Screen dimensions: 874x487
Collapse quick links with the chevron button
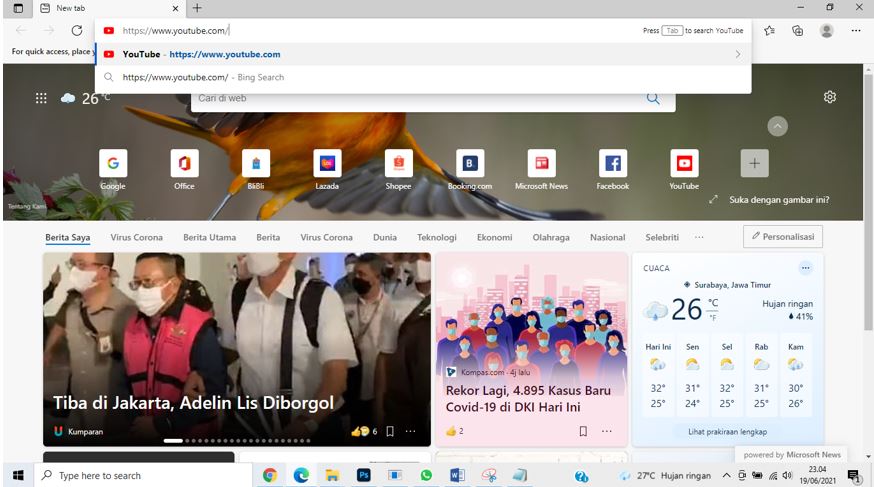pos(777,126)
